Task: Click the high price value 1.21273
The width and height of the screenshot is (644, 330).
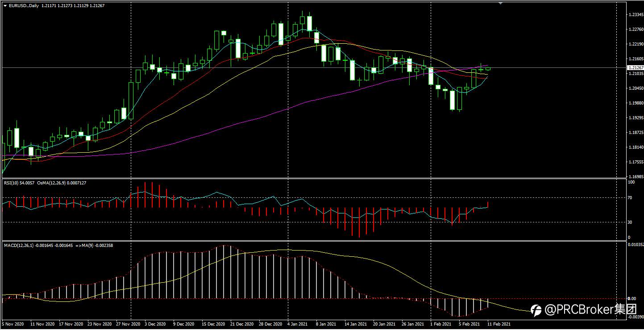Action: 65,5
